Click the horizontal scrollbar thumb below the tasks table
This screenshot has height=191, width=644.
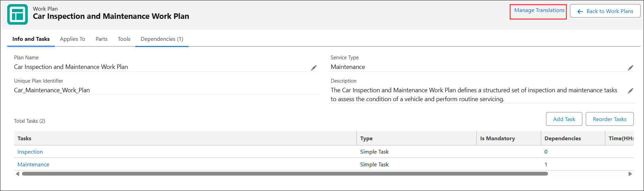pyautogui.click(x=285, y=174)
